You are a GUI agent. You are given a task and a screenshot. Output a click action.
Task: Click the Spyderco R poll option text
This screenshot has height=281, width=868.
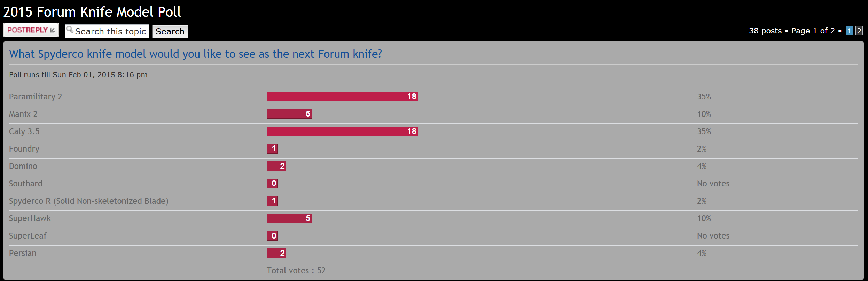click(88, 201)
